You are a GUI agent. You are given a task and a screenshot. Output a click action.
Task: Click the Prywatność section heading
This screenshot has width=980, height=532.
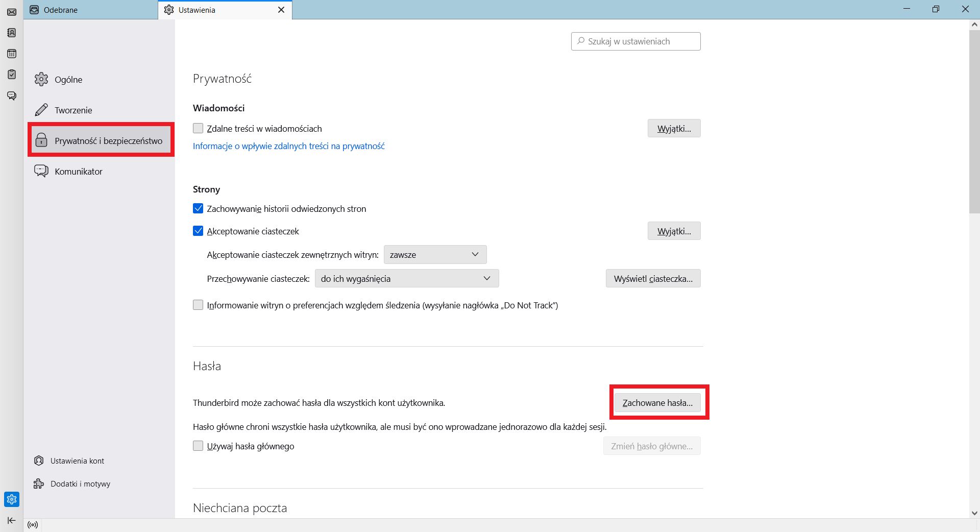[222, 79]
